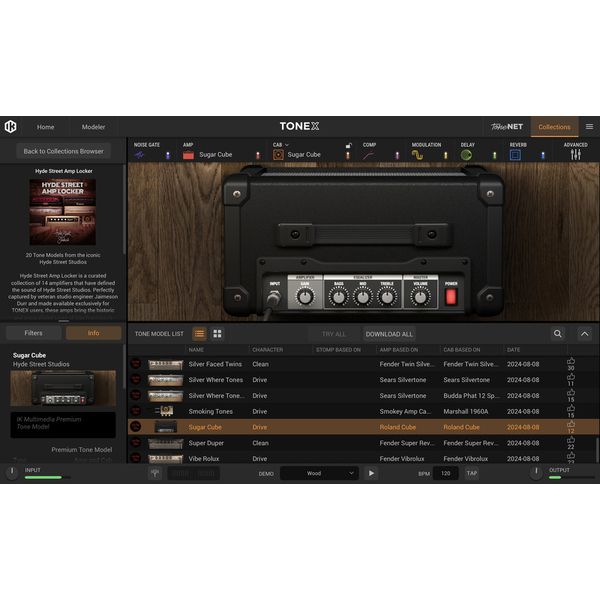Screen dimensions: 600x600
Task: Click the Input level knob
Action: pos(12,472)
